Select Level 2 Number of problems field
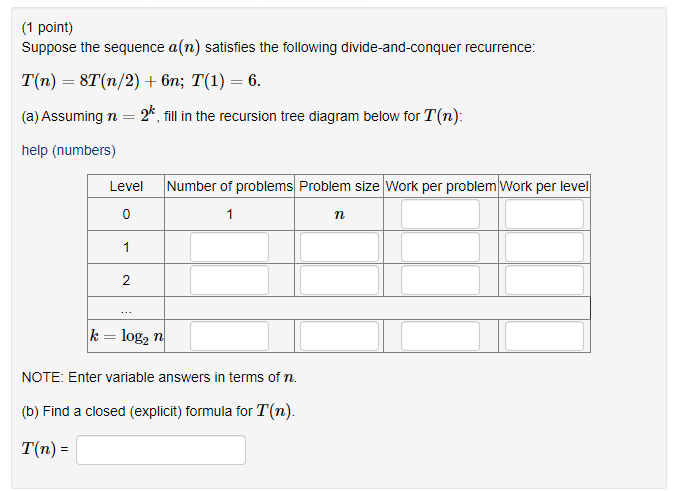Viewport: 676px width, 491px height. coord(229,280)
